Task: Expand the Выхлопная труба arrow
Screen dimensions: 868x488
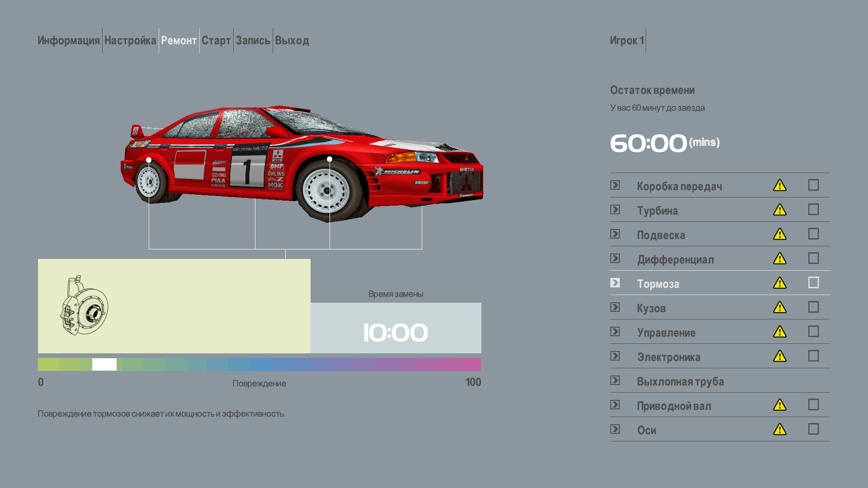Action: coord(615,380)
